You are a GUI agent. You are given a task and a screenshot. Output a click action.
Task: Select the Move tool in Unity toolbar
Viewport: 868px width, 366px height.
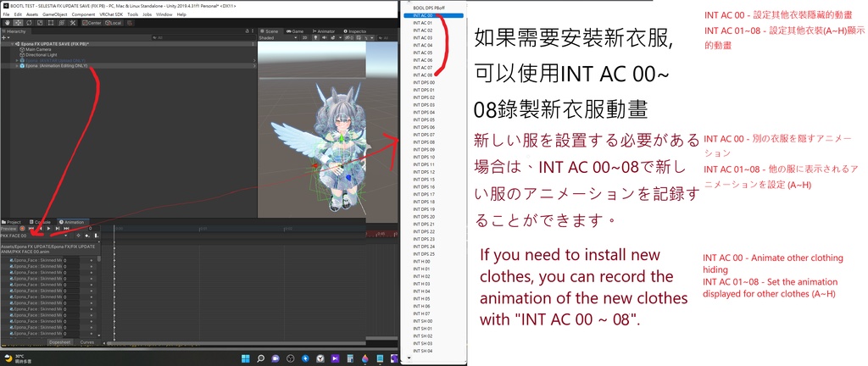(x=19, y=23)
